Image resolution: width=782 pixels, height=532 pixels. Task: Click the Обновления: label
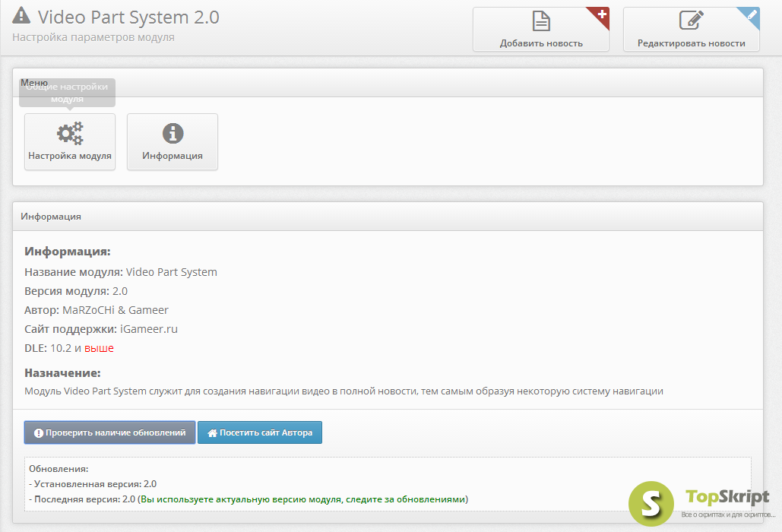coord(59,469)
